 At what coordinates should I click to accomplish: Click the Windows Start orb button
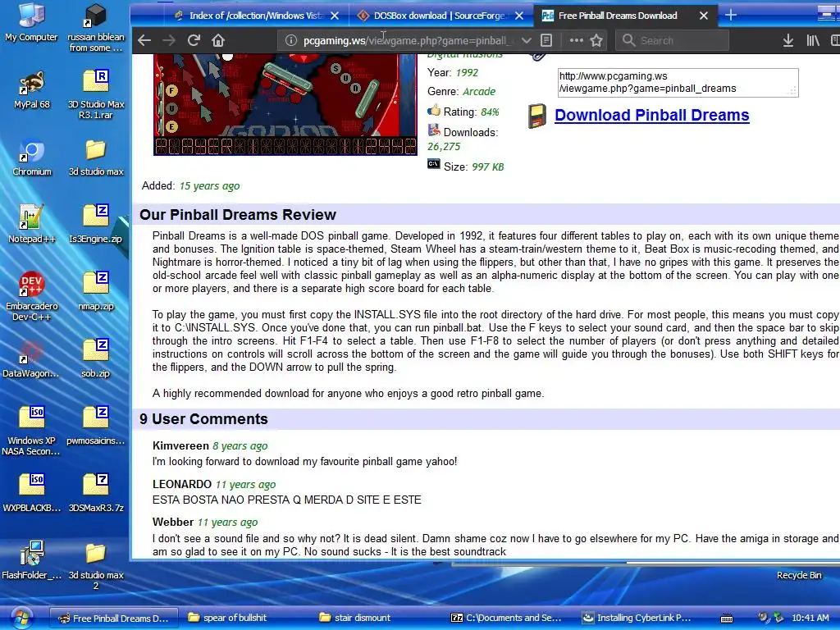(x=21, y=618)
